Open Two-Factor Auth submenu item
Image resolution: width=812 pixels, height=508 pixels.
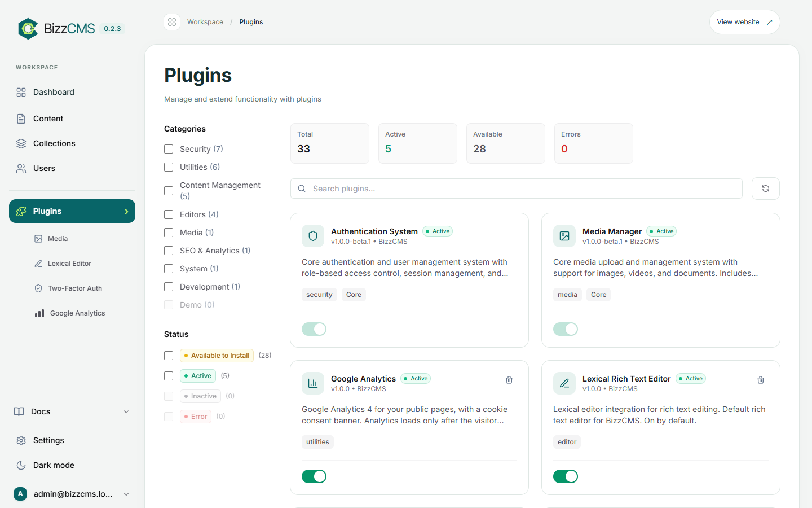tap(68, 288)
